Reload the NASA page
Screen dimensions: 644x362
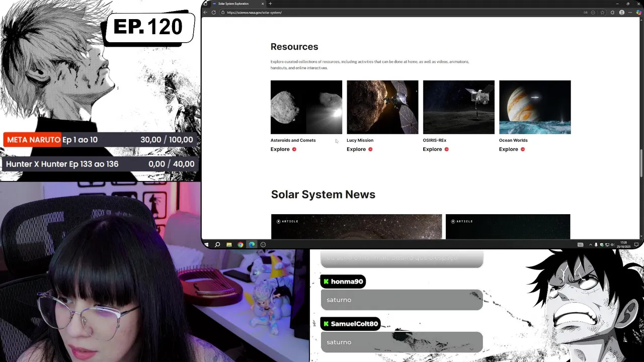click(214, 13)
